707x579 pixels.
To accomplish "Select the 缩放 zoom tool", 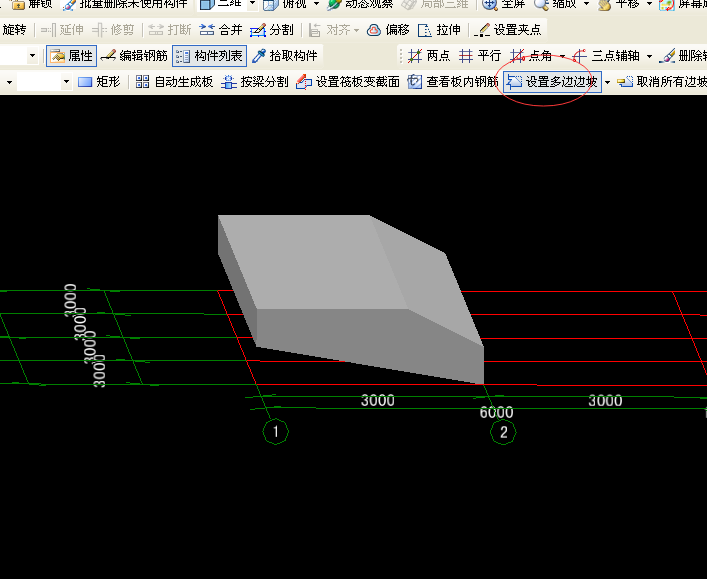I will pos(556,4).
